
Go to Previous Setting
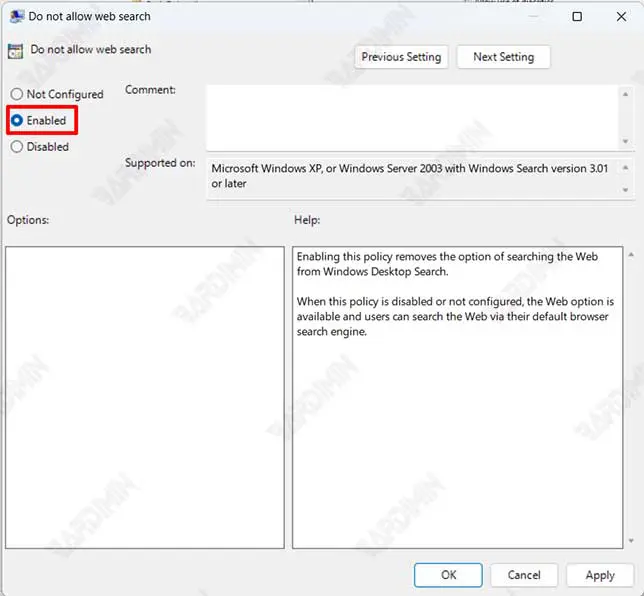pyautogui.click(x=401, y=57)
